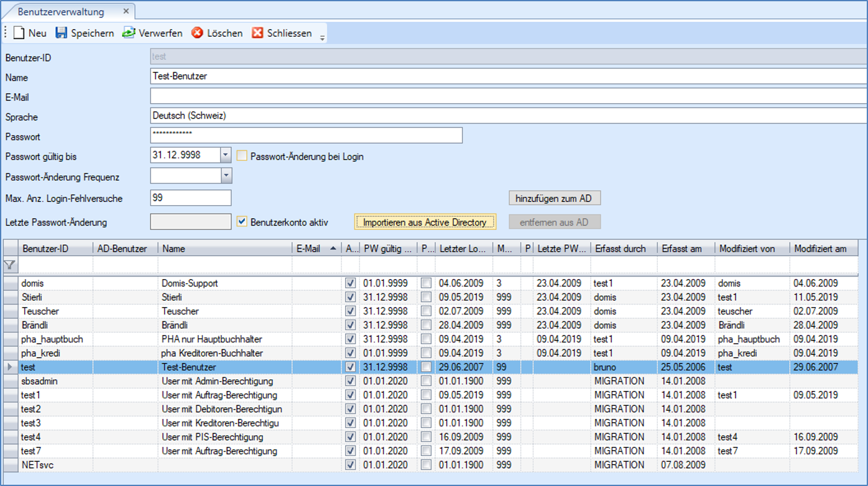
Task: Click the Verwerfen green arrow icon
Action: 129,33
